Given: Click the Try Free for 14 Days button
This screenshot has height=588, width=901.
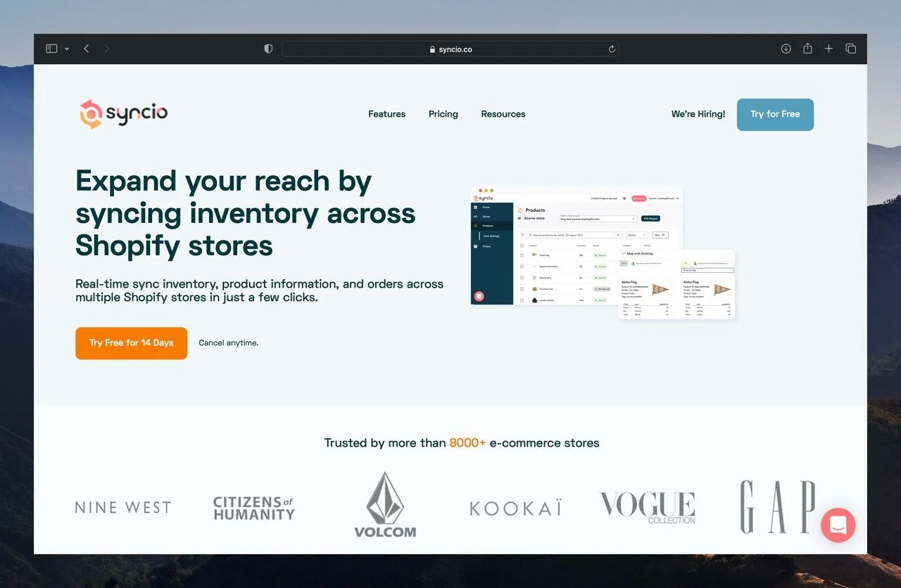Looking at the screenshot, I should [131, 343].
